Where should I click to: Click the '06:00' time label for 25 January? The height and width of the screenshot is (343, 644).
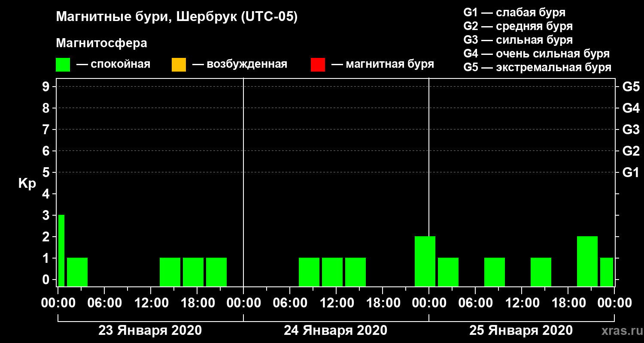[x=475, y=303]
